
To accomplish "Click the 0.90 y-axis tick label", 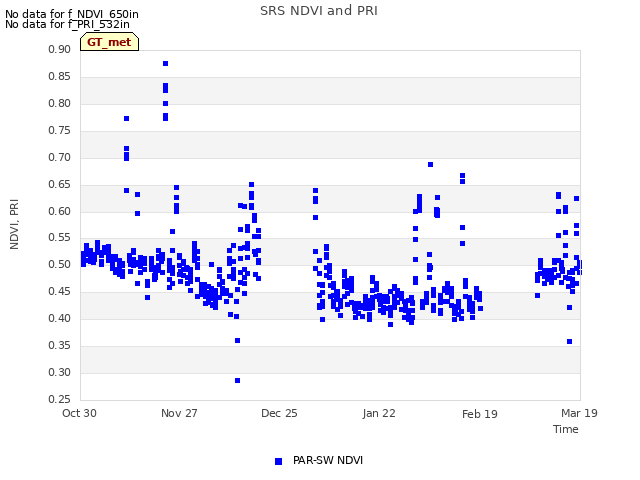I will [59, 49].
